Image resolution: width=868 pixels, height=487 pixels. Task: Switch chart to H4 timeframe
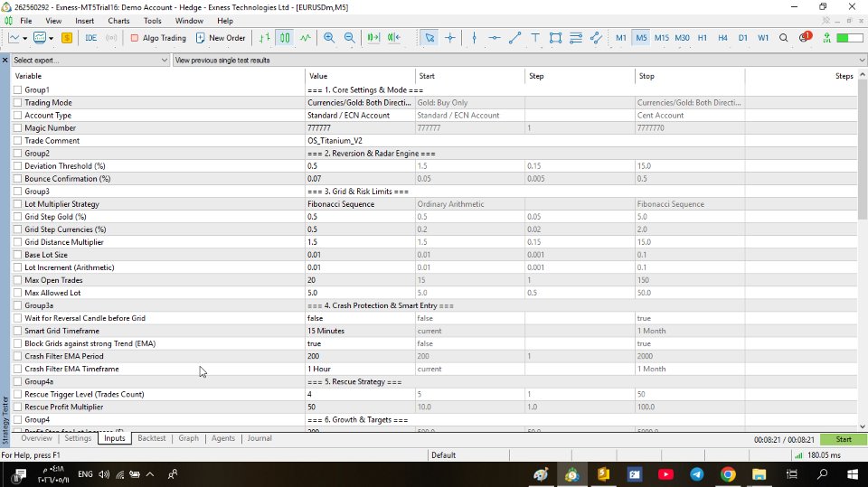tap(722, 38)
